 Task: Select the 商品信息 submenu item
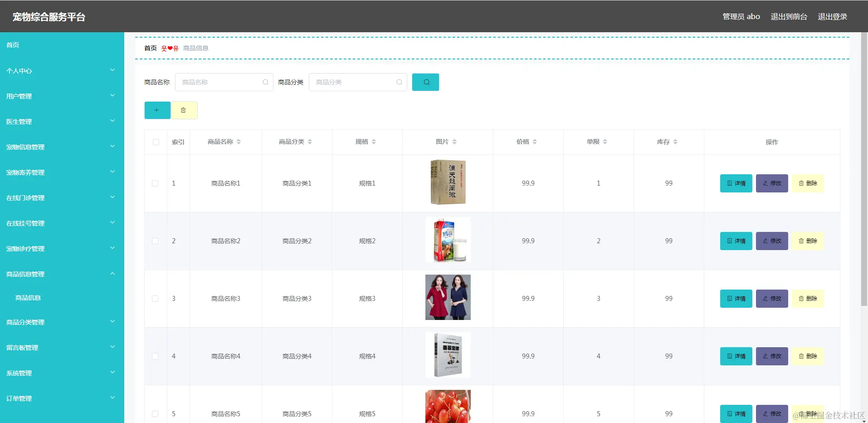coord(62,298)
